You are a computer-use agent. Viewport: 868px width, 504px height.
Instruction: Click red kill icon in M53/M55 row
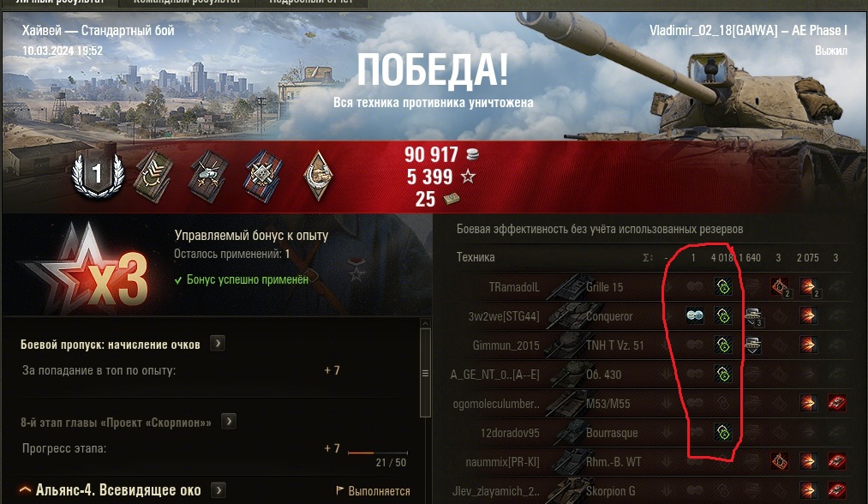pos(836,403)
